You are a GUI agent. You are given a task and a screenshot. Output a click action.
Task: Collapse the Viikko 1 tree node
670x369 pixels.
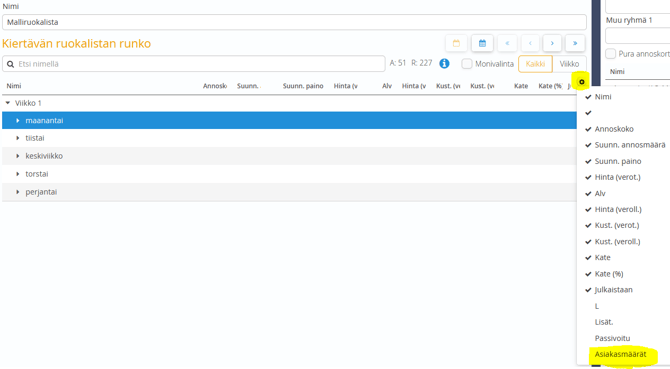(8, 103)
